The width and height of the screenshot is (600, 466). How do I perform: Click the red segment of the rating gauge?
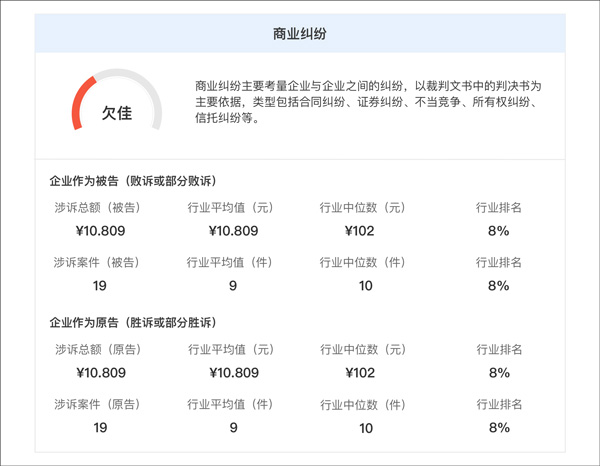tap(79, 103)
